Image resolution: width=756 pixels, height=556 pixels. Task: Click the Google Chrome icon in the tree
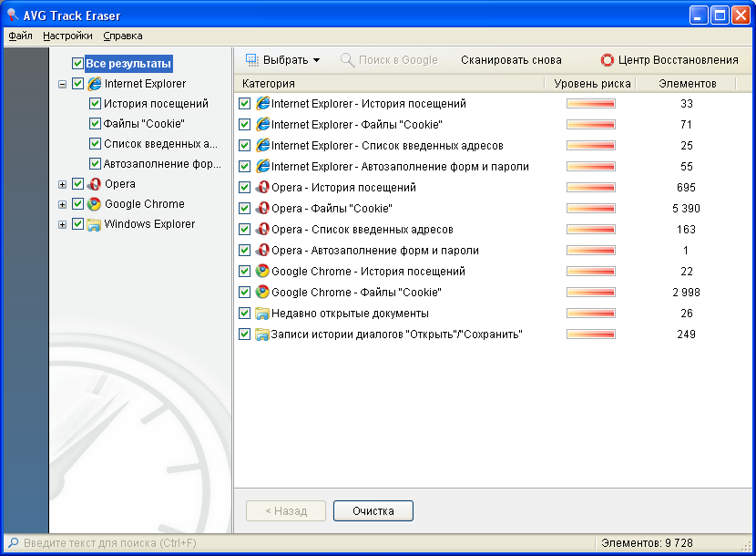(94, 204)
